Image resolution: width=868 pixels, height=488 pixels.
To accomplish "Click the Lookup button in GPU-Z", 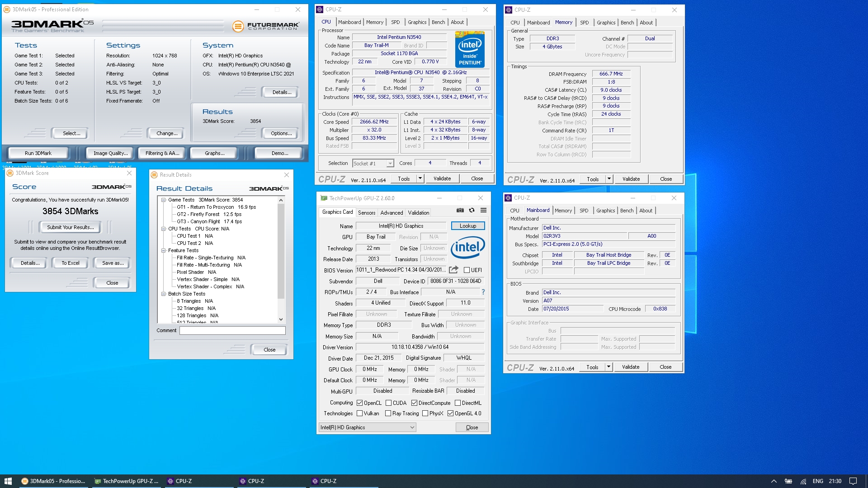I will (468, 226).
